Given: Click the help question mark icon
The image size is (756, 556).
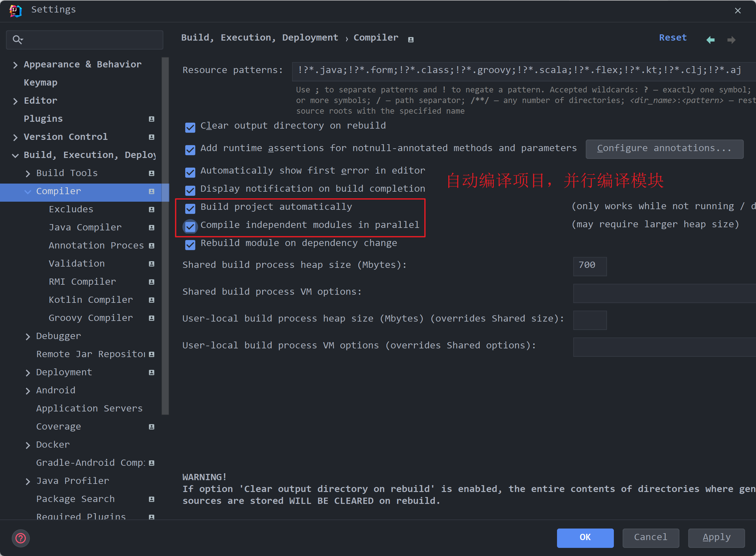Looking at the screenshot, I should tap(21, 538).
